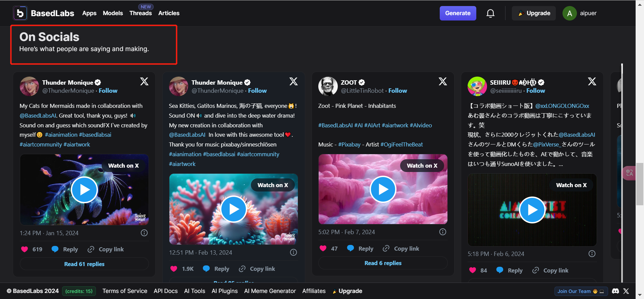Screen dimensions: 644x299
Task: Click Watch on X on SEIIIRU video
Action: (571, 185)
